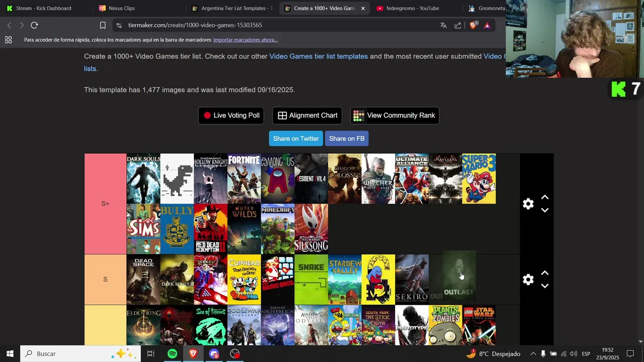Image resolution: width=644 pixels, height=362 pixels.
Task: Share the tier list on FB
Action: [347, 139]
